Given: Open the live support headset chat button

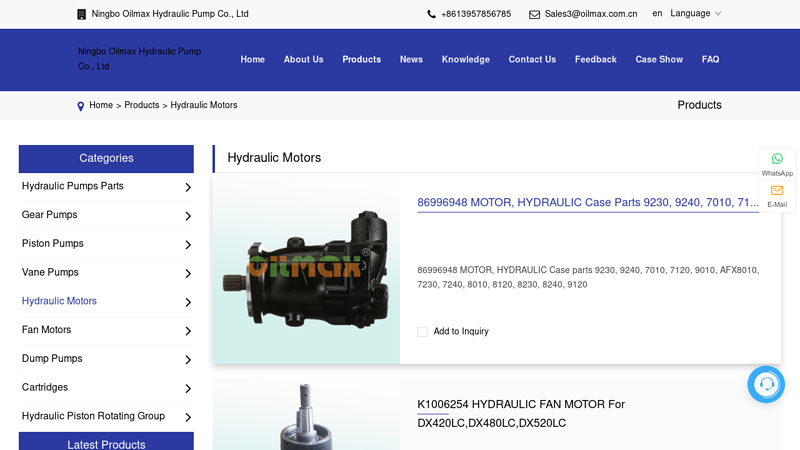Looking at the screenshot, I should coord(766,384).
